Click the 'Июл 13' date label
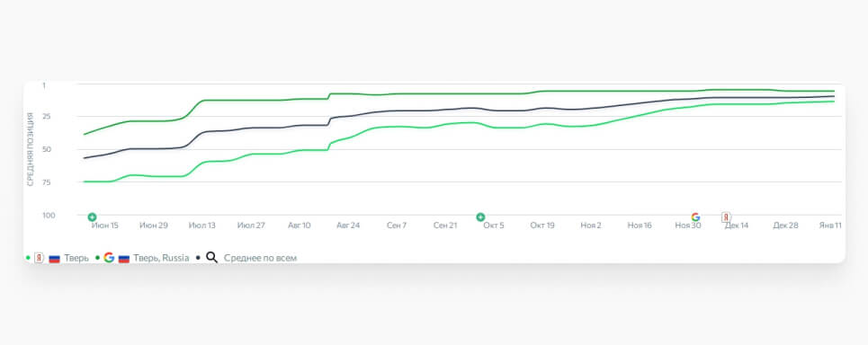868x345 pixels. (x=202, y=226)
